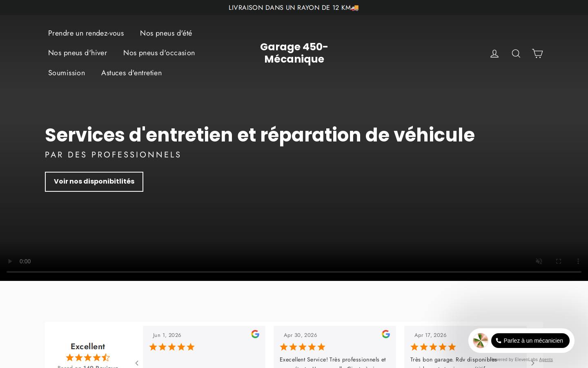Image resolution: width=588 pixels, height=368 pixels.
Task: Click Google icon on Apr 30 review
Action: click(x=386, y=334)
